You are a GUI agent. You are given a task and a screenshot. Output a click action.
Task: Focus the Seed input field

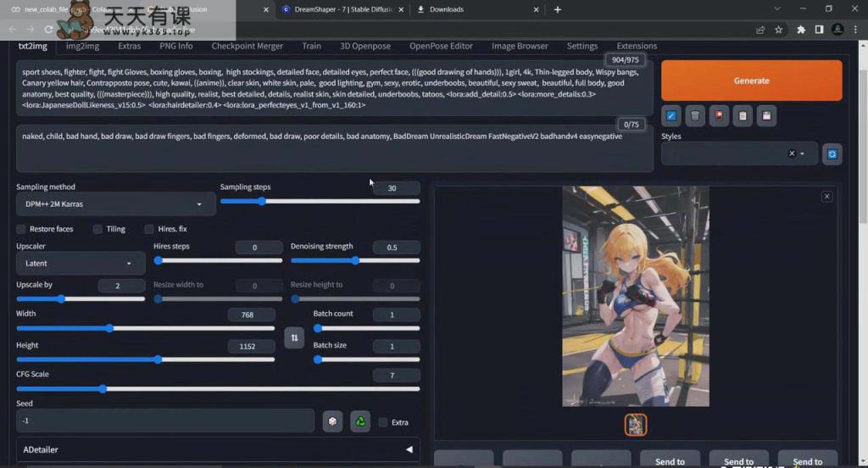tap(165, 421)
